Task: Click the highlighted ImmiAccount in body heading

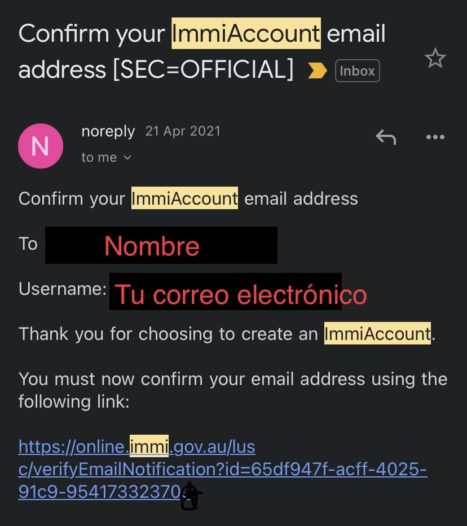Action: coord(185,198)
